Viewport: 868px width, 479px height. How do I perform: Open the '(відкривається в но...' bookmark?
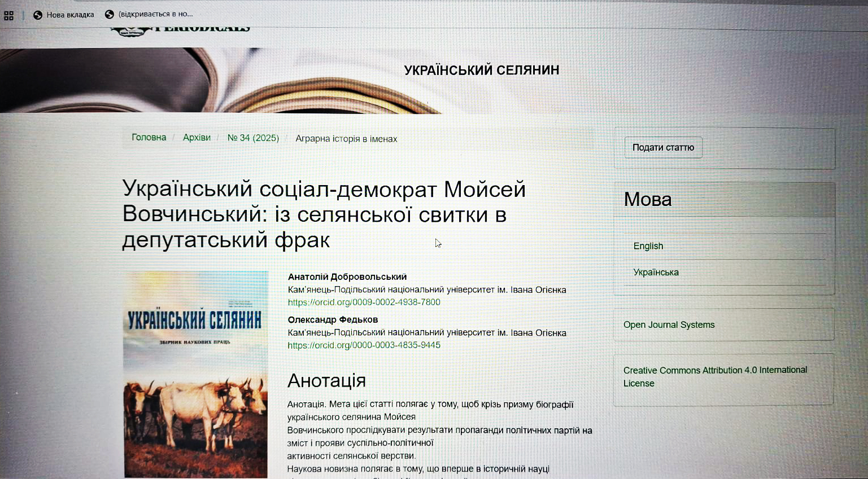point(149,14)
